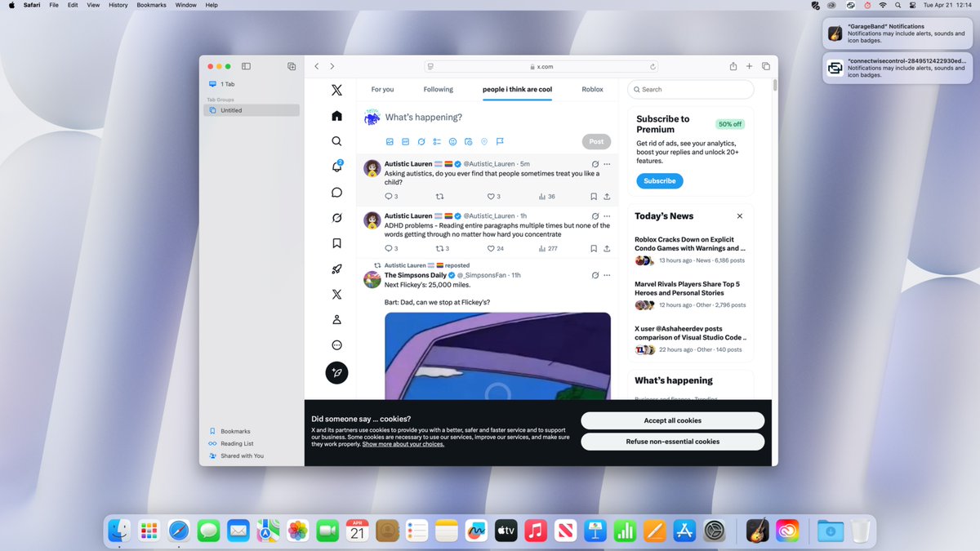
Task: Click the X search field
Action: point(690,89)
